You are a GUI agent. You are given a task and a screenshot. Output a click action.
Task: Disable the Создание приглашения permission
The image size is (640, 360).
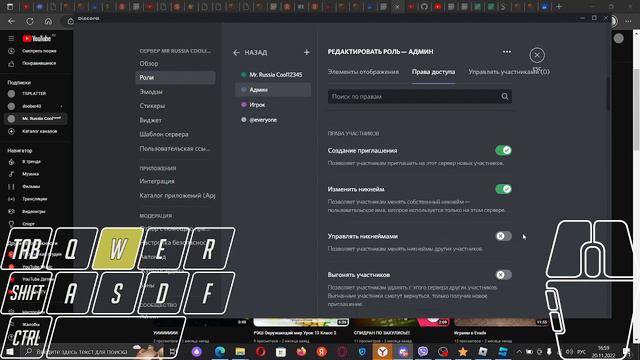click(503, 151)
